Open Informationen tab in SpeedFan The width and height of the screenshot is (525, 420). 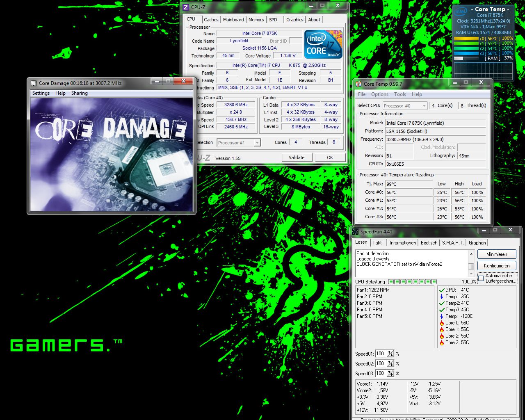(403, 243)
